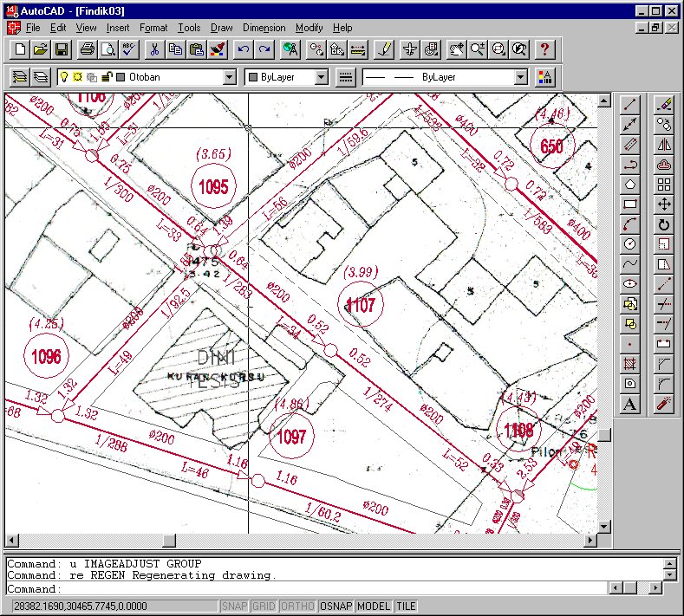684x616 pixels.
Task: Open the Modify menu
Action: pos(309,28)
